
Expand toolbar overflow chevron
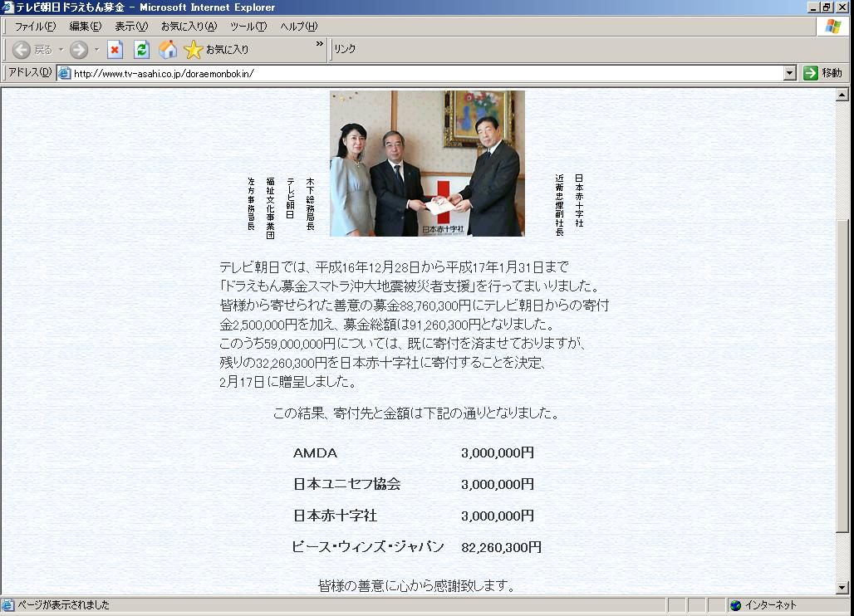pyautogui.click(x=319, y=43)
